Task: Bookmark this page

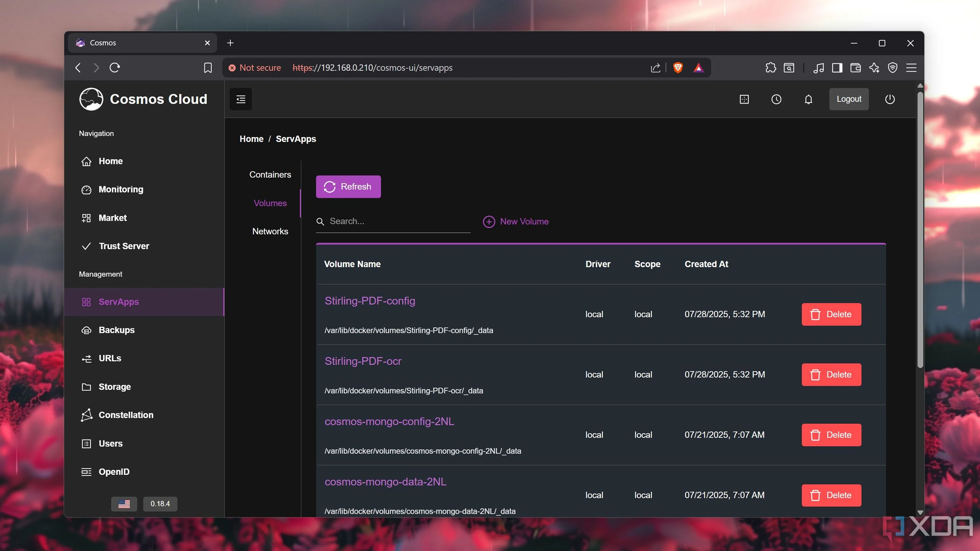Action: pos(208,68)
